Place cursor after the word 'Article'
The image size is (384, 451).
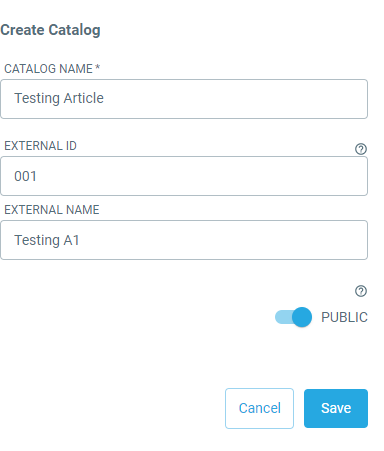point(105,98)
